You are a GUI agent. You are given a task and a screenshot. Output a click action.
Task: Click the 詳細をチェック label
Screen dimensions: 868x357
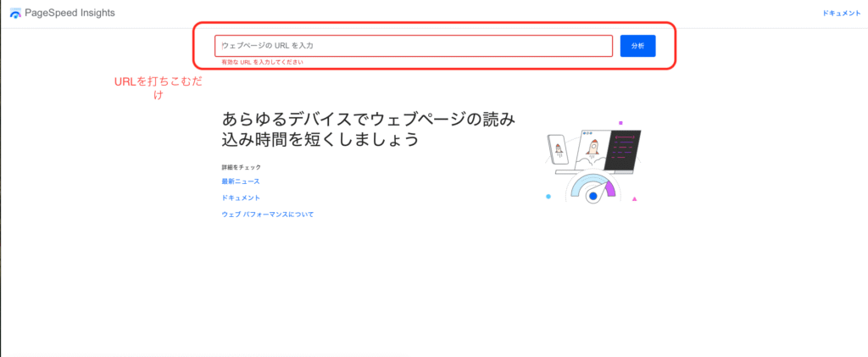click(x=242, y=166)
